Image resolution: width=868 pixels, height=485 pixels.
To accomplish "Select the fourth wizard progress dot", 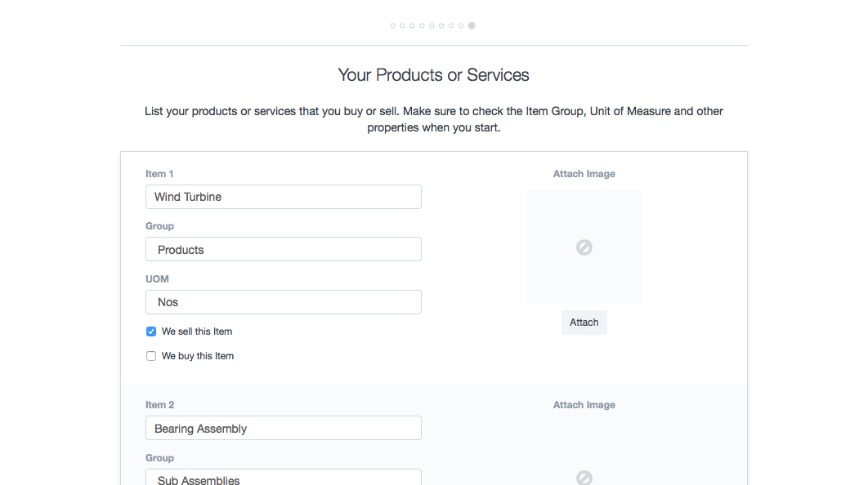I will 422,25.
